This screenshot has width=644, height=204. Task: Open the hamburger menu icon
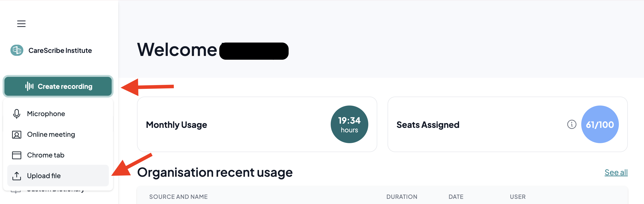coord(21,24)
